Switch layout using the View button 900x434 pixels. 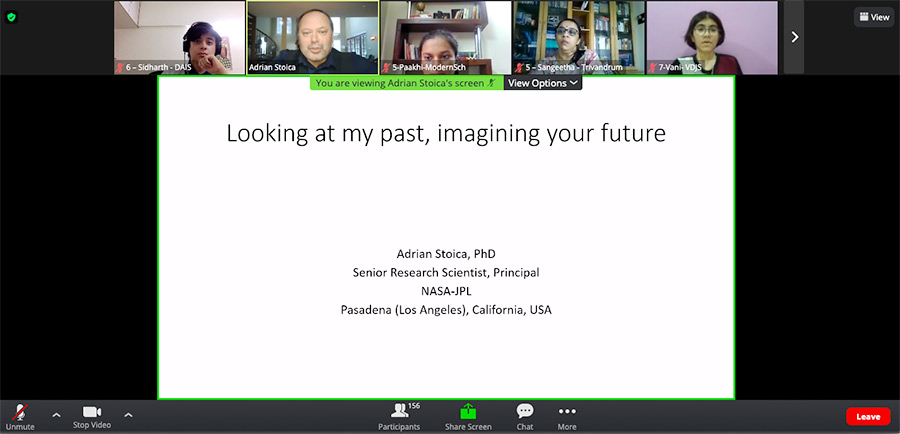coord(873,17)
